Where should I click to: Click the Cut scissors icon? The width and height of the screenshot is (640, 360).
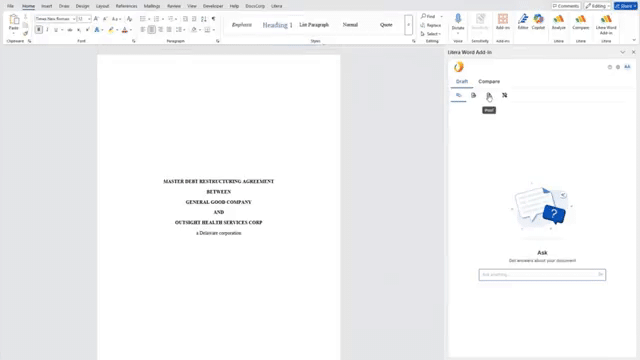pyautogui.click(x=25, y=17)
